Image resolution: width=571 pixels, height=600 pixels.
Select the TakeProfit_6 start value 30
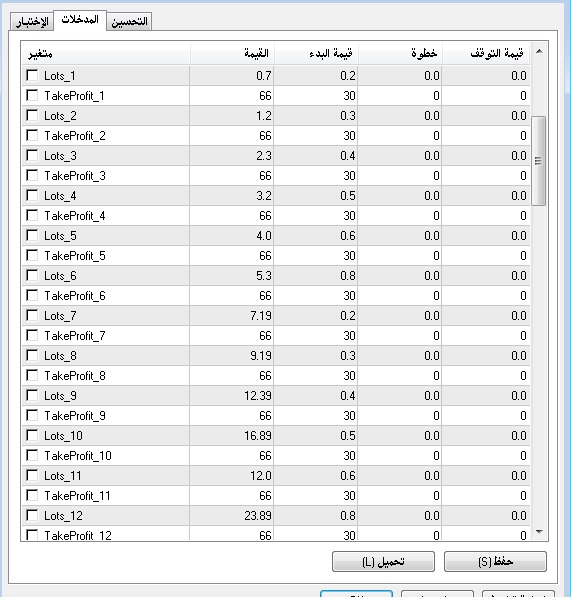pyautogui.click(x=316, y=295)
